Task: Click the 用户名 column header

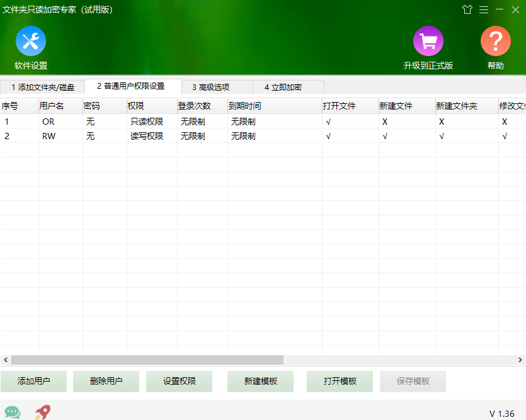Action: pyautogui.click(x=60, y=106)
